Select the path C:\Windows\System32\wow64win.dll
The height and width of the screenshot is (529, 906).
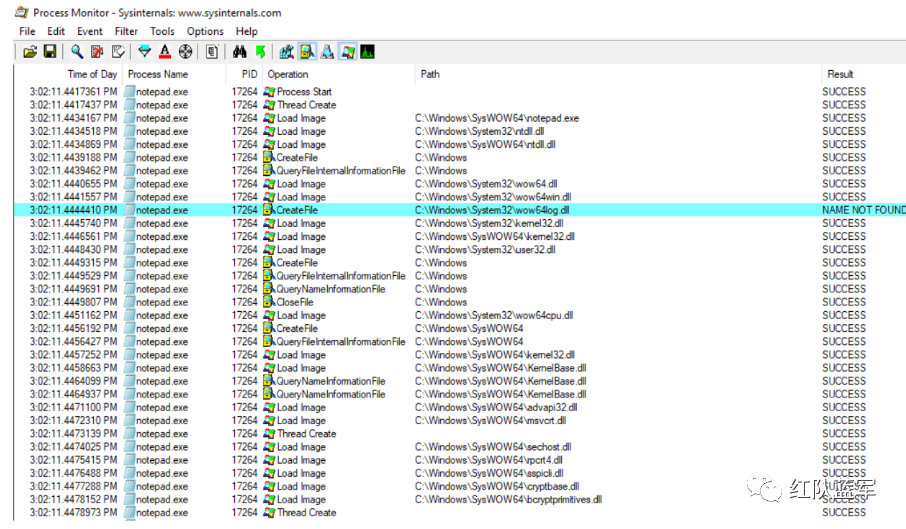pyautogui.click(x=493, y=197)
